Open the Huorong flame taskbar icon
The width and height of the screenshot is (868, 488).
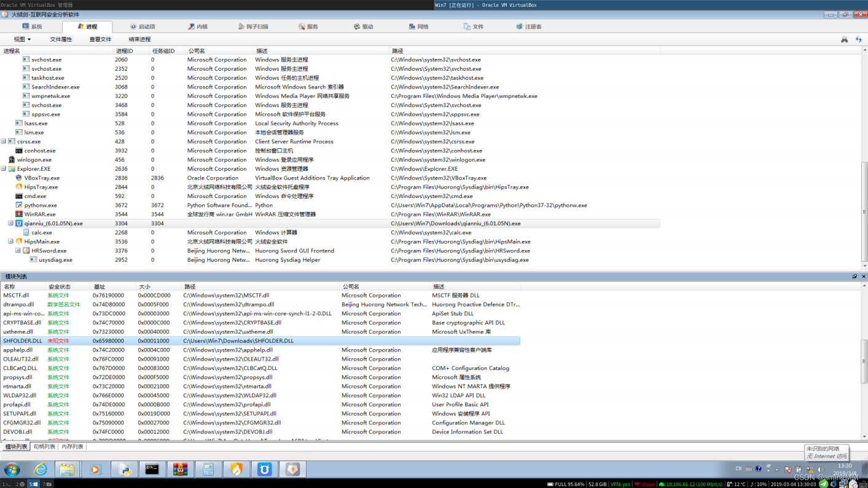tap(237, 470)
